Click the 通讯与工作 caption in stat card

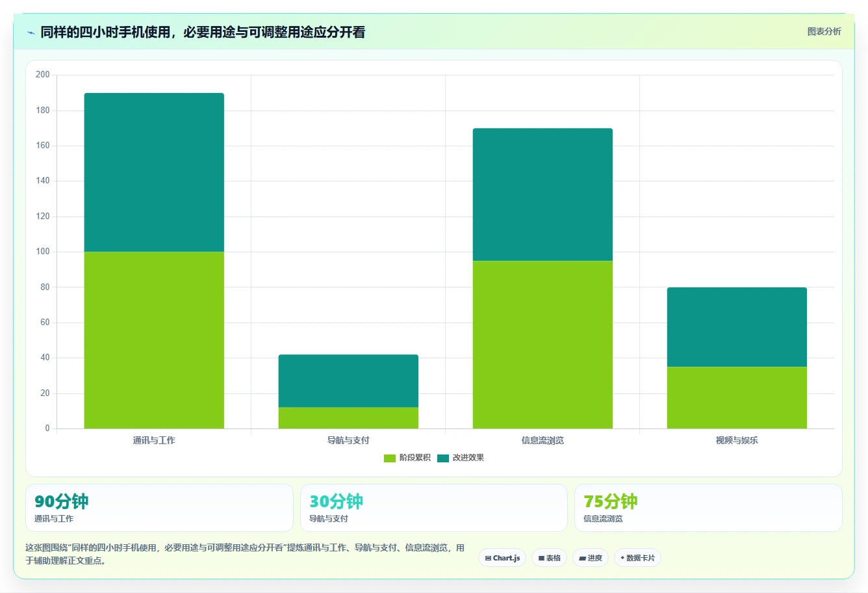(x=54, y=519)
